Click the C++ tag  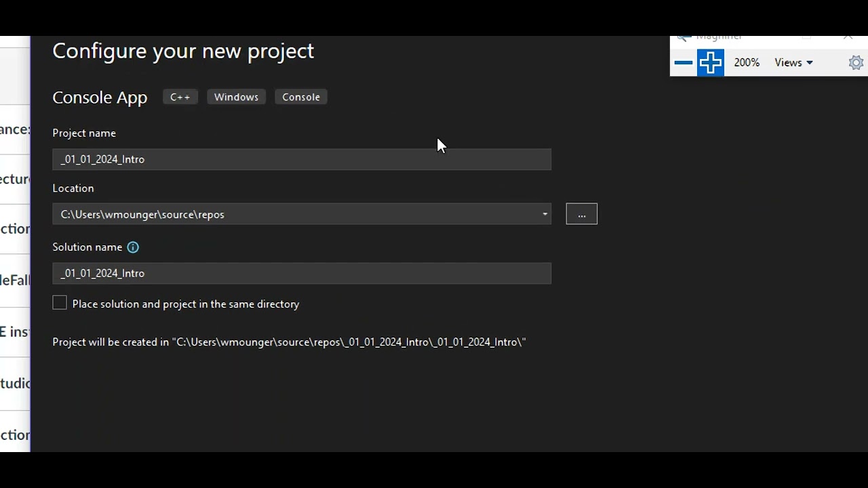(x=180, y=97)
